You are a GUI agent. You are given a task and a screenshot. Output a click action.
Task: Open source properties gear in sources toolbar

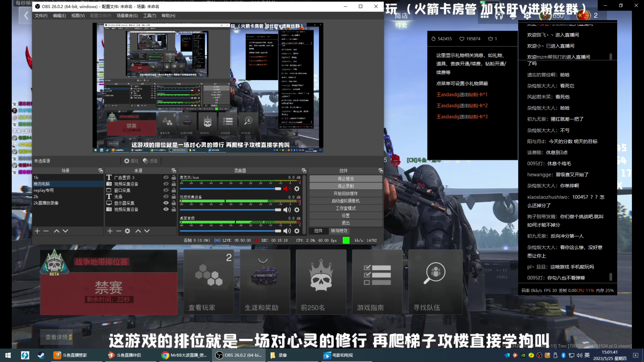(x=128, y=231)
